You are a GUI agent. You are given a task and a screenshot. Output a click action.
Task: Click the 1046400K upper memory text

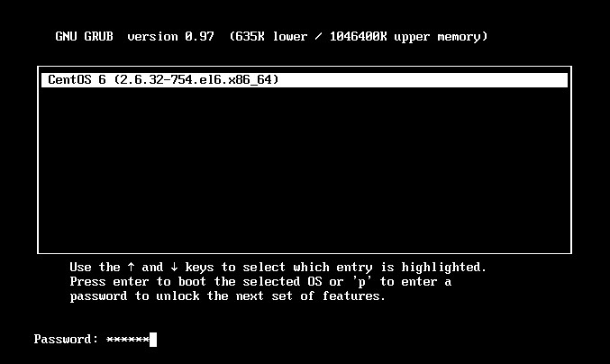(x=408, y=37)
